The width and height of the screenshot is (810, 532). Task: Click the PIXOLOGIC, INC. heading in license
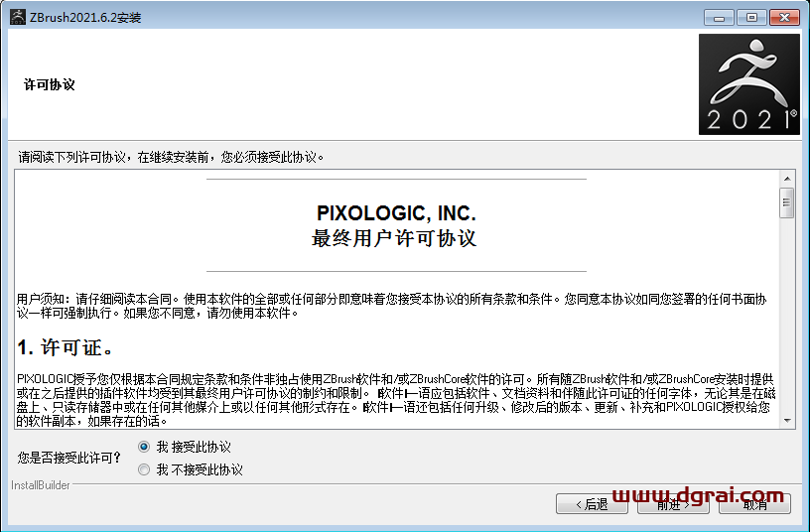(x=396, y=213)
